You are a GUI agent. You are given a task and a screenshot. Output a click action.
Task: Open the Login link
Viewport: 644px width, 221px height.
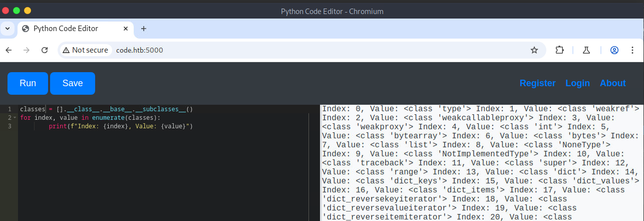[x=577, y=83]
